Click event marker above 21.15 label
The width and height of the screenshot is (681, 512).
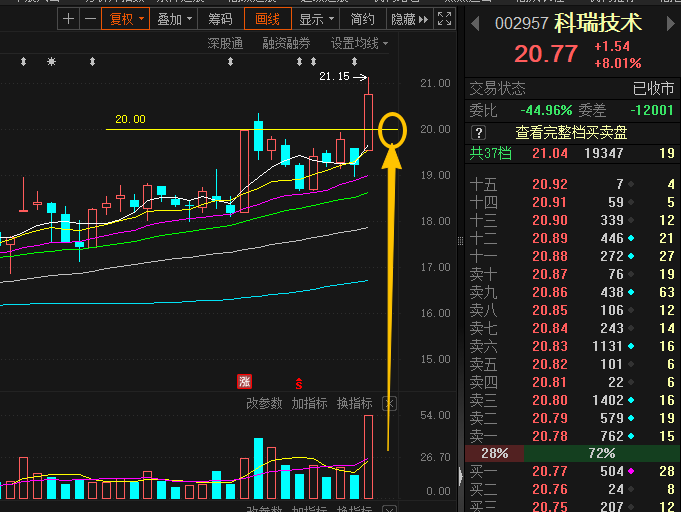coord(354,62)
